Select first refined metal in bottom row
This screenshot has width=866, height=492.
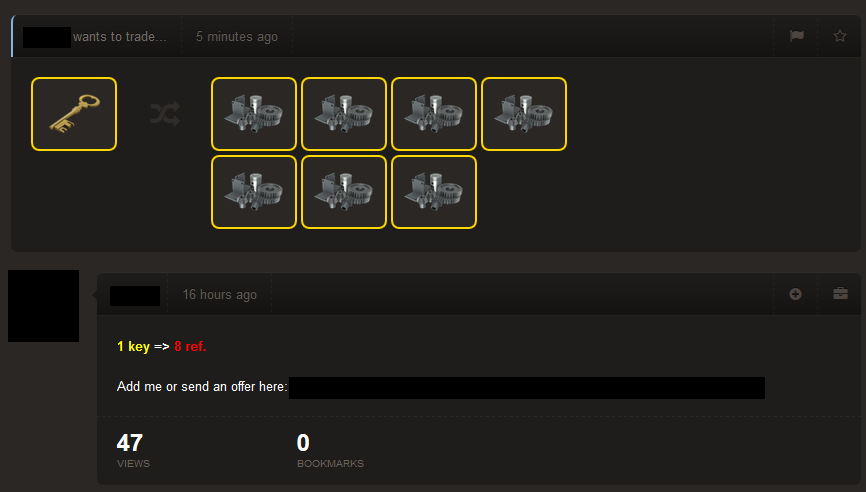(x=254, y=192)
